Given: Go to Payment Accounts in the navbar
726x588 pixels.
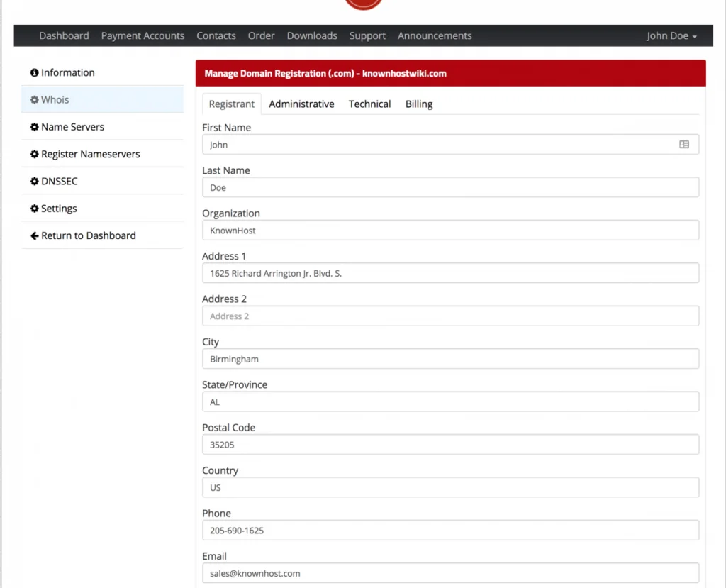Looking at the screenshot, I should point(143,35).
